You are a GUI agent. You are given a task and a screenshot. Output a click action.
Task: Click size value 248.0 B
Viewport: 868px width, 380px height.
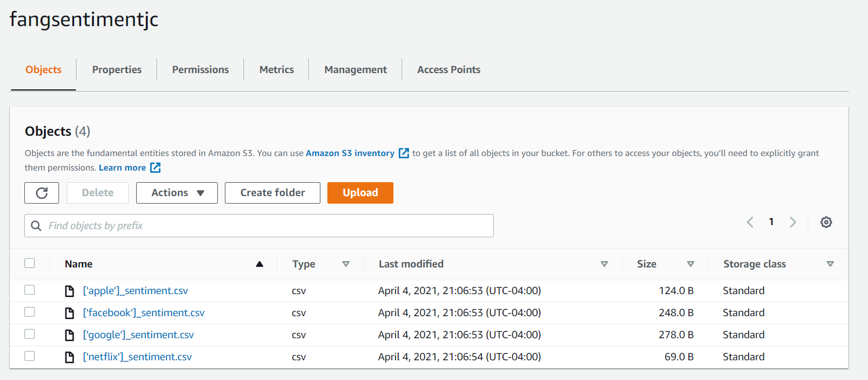676,313
